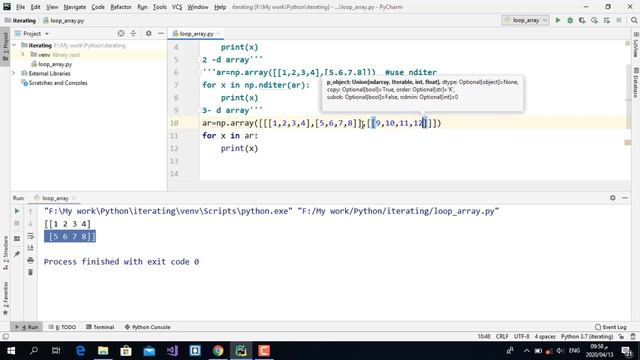Screen dimensions: 640x360
Task: Toggle scroll to end in Run console
Action: 30,248
